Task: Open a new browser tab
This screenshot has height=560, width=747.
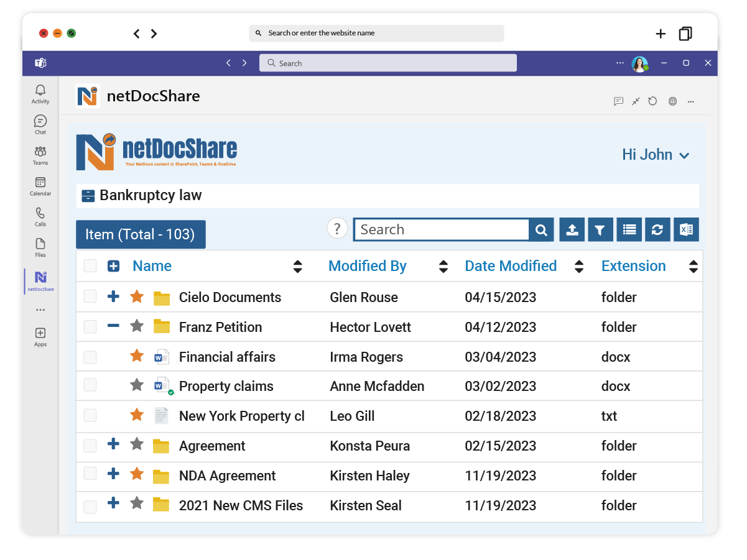Action: tap(661, 34)
